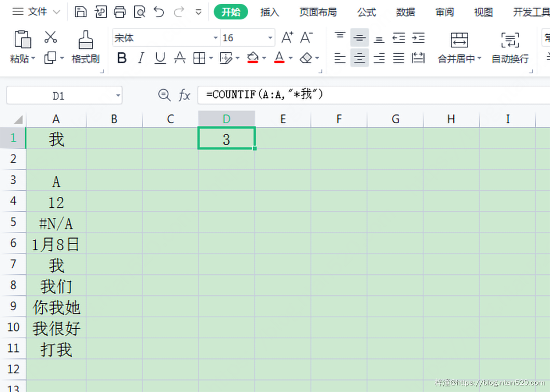Decrease font size with A- icon
The height and width of the screenshot is (392, 550).
tap(306, 37)
